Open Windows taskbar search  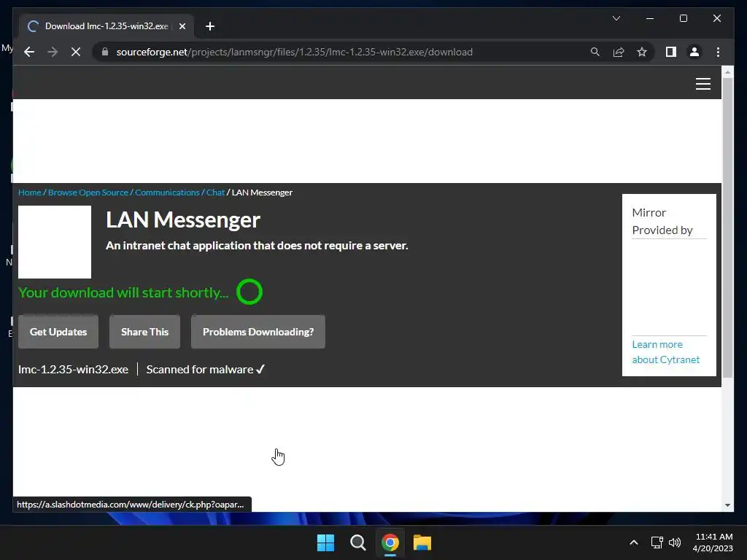(357, 542)
